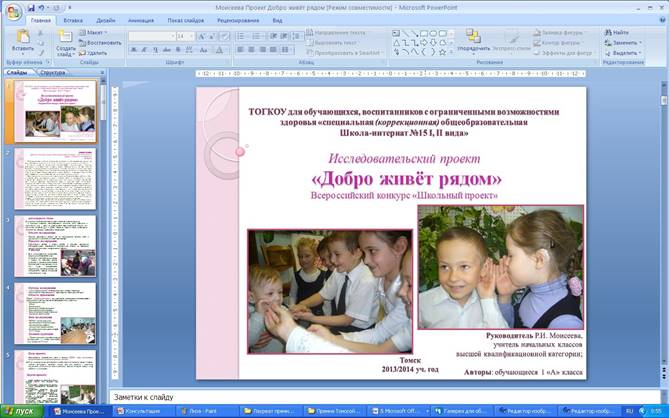Open PowerPoint help question mark icon

663,20
